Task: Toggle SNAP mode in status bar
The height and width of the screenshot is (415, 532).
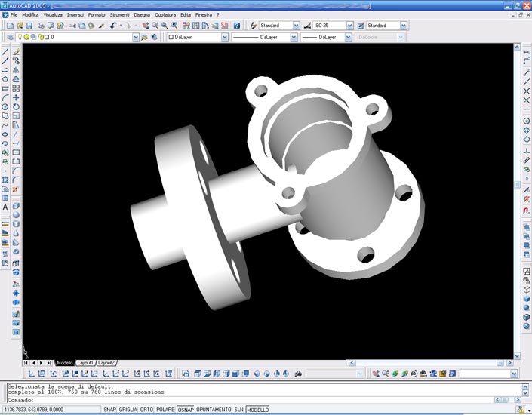Action: (x=110, y=410)
